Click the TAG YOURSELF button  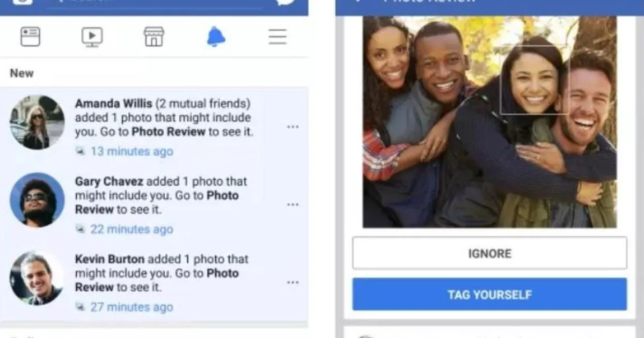[489, 294]
